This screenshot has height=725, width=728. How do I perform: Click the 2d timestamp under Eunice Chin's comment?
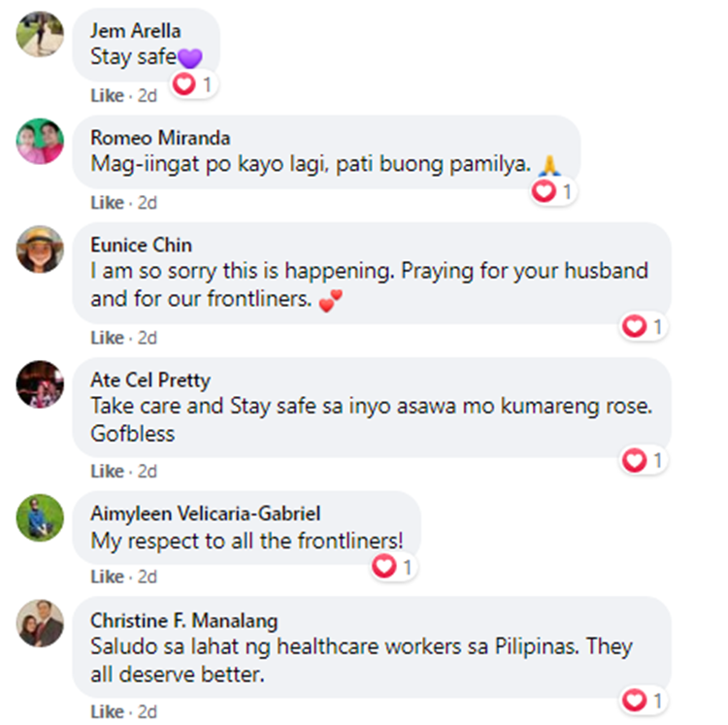[x=148, y=338]
